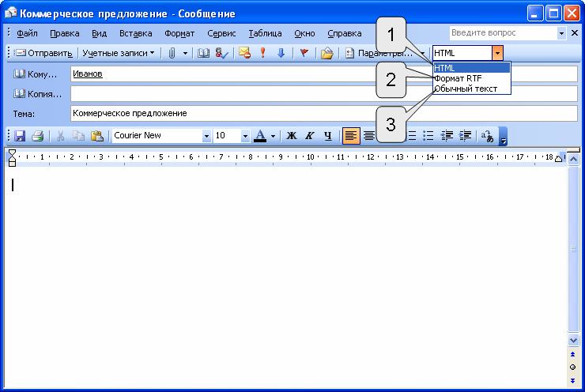The image size is (585, 392).
Task: Click the decrease indent icon
Action: click(447, 136)
